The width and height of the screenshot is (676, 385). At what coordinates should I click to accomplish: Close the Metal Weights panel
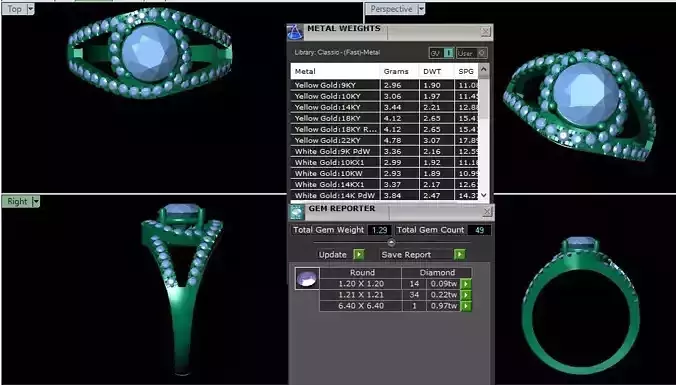[x=485, y=31]
